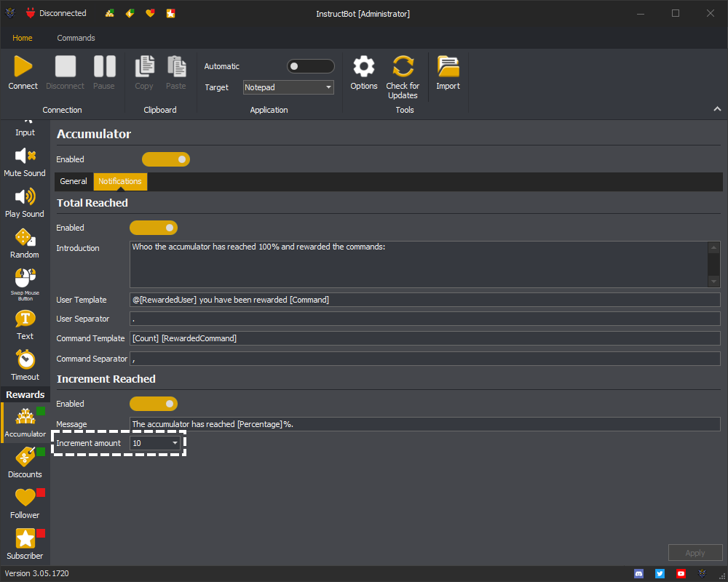Click the User Separator field

(x=425, y=319)
